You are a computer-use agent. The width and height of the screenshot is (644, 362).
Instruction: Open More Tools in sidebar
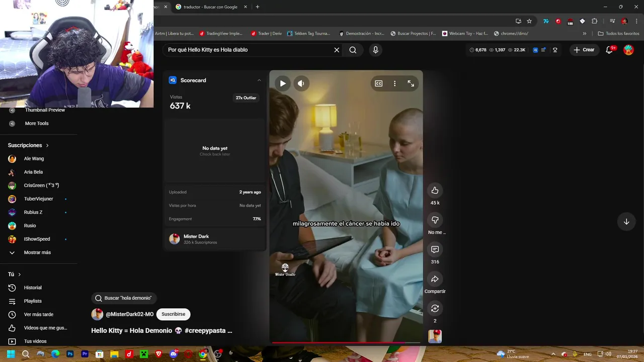coord(37,123)
